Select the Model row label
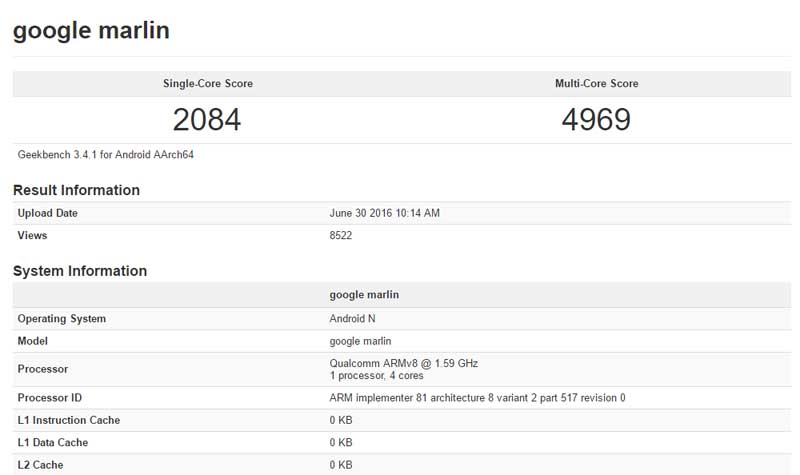The image size is (800, 475). click(33, 341)
